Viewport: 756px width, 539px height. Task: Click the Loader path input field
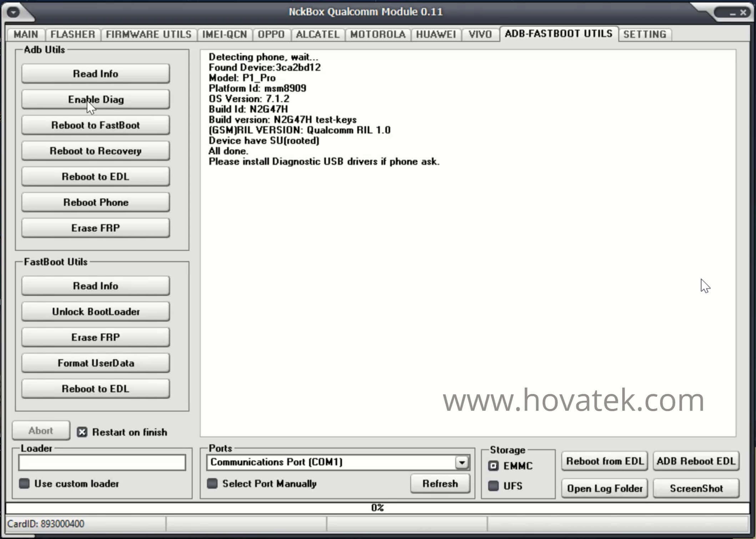(102, 463)
